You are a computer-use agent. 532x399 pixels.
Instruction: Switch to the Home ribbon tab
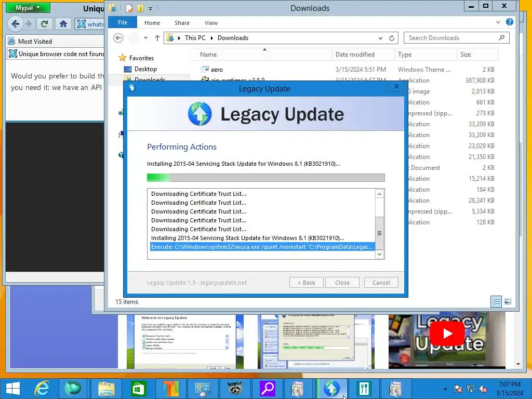pyautogui.click(x=152, y=23)
